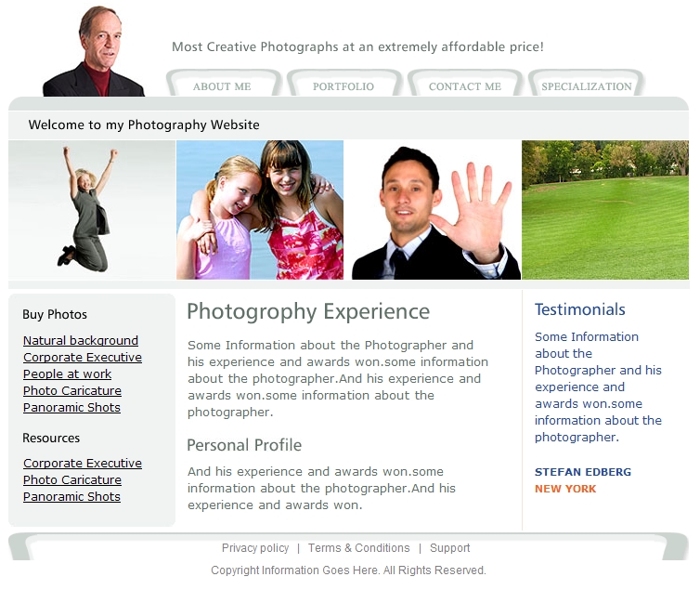Open Natural background under Buy Photos
Viewport: 700px width, 603px height.
[x=81, y=341]
